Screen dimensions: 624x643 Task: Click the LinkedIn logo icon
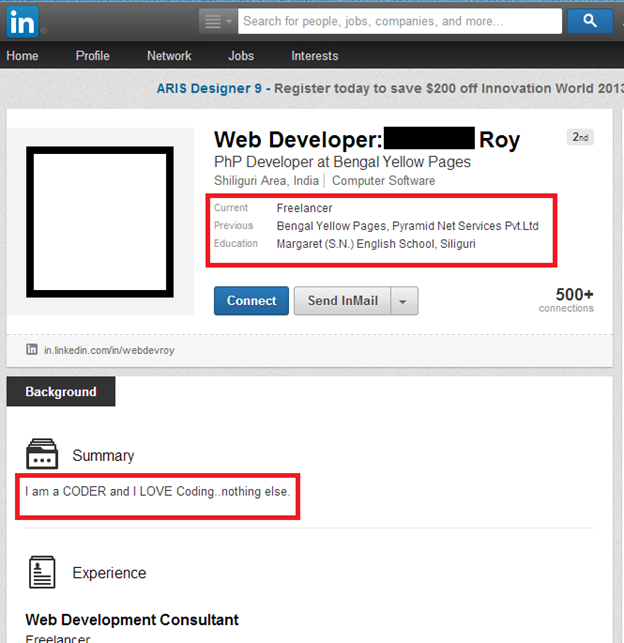(x=23, y=22)
